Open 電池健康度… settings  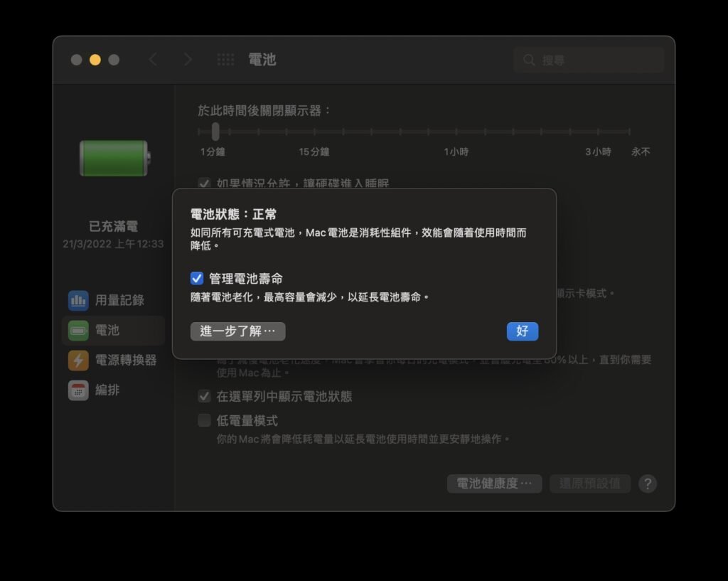494,484
